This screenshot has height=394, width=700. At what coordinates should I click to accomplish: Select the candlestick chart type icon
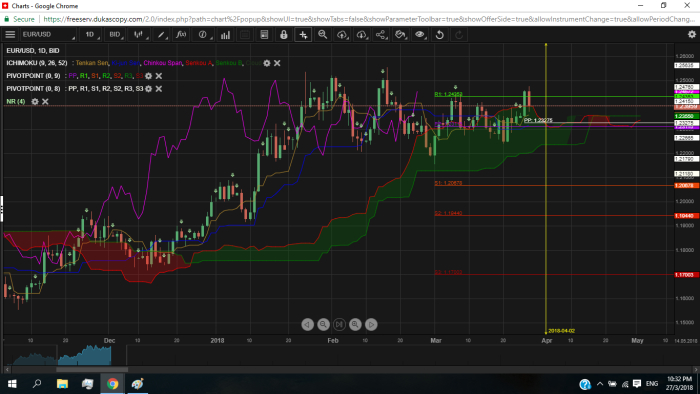pos(139,34)
